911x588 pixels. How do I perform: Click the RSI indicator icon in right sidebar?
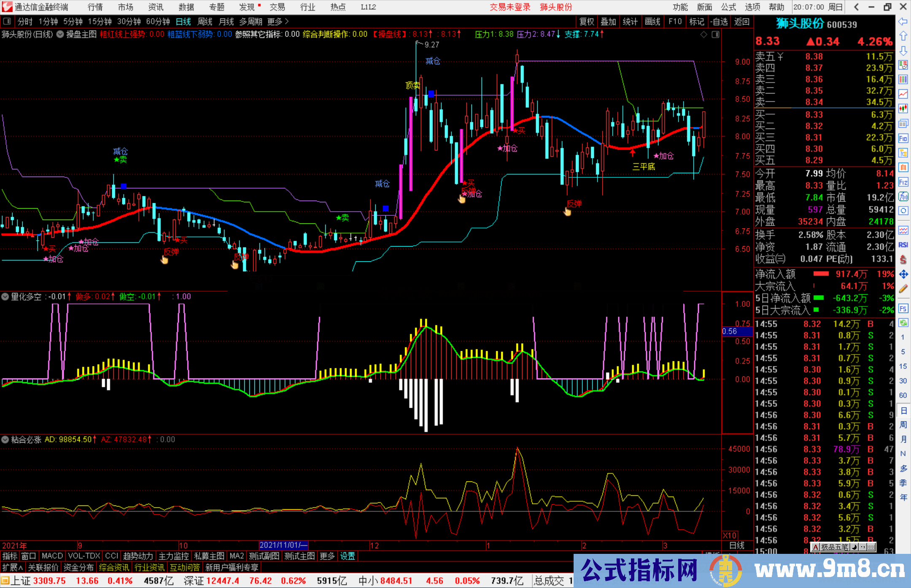(x=903, y=245)
